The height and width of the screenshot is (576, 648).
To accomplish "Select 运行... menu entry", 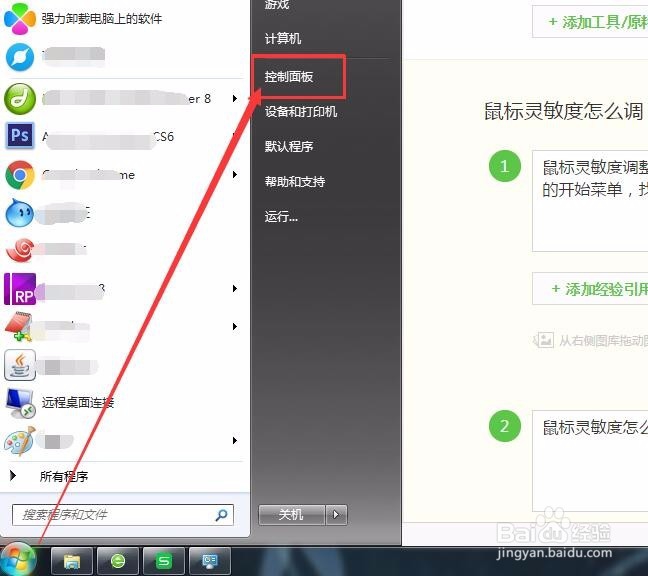I will [x=281, y=217].
